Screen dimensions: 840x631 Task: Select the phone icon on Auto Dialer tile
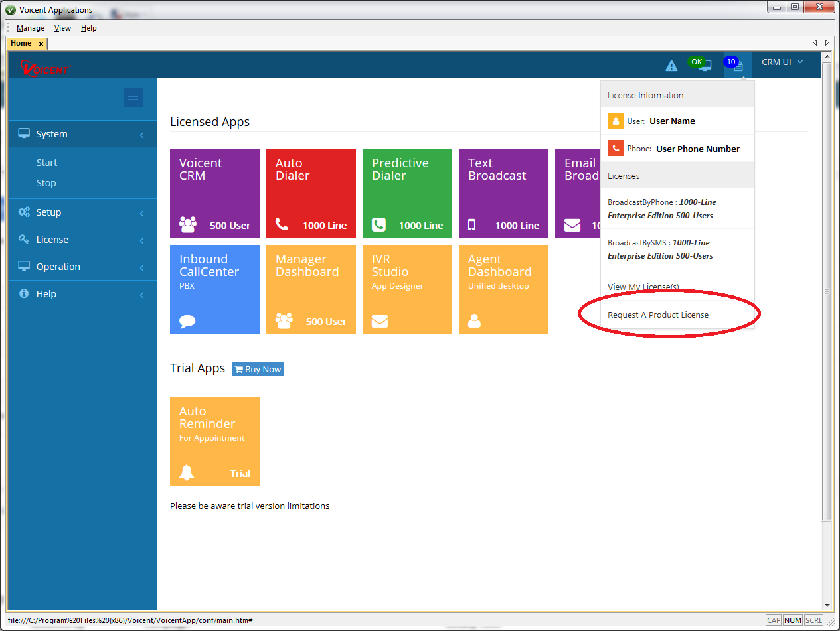pyautogui.click(x=282, y=224)
